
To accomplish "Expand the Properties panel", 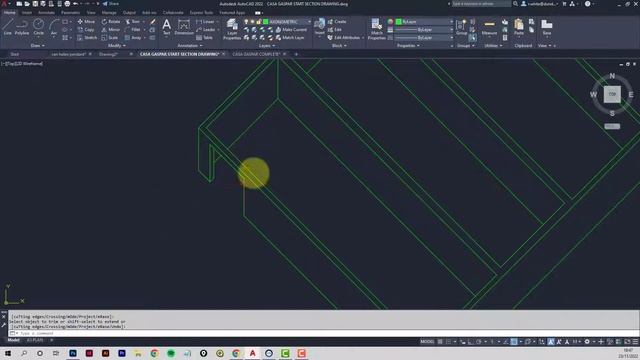I will coord(408,46).
